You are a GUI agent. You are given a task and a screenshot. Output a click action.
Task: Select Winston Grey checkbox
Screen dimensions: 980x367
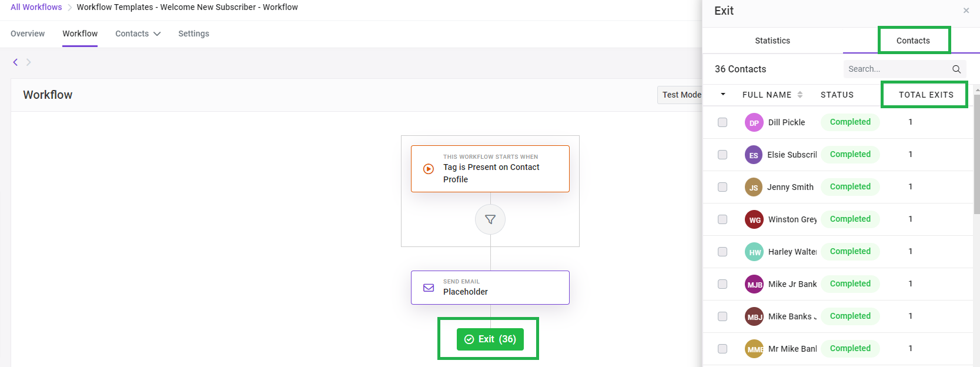723,219
